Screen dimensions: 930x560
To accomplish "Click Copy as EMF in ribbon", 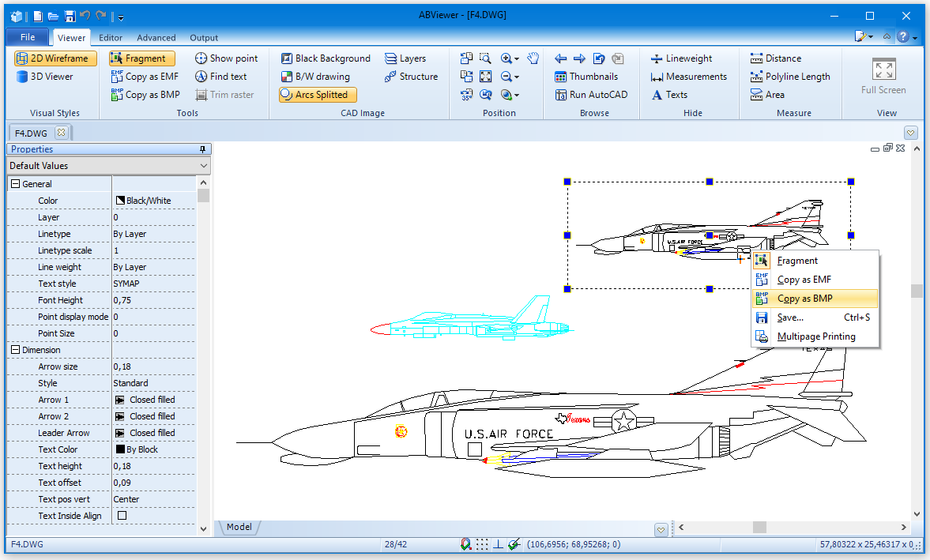I will [x=145, y=77].
